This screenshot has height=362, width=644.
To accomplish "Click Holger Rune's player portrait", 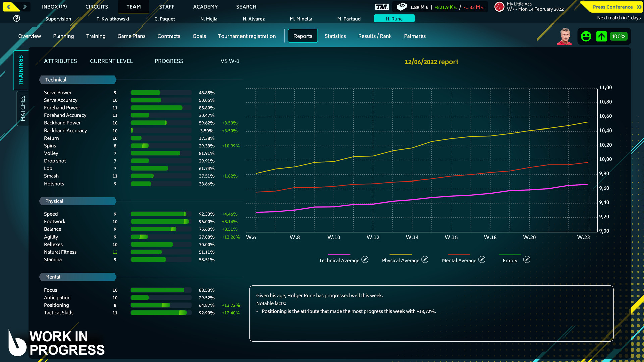I will pyautogui.click(x=565, y=36).
